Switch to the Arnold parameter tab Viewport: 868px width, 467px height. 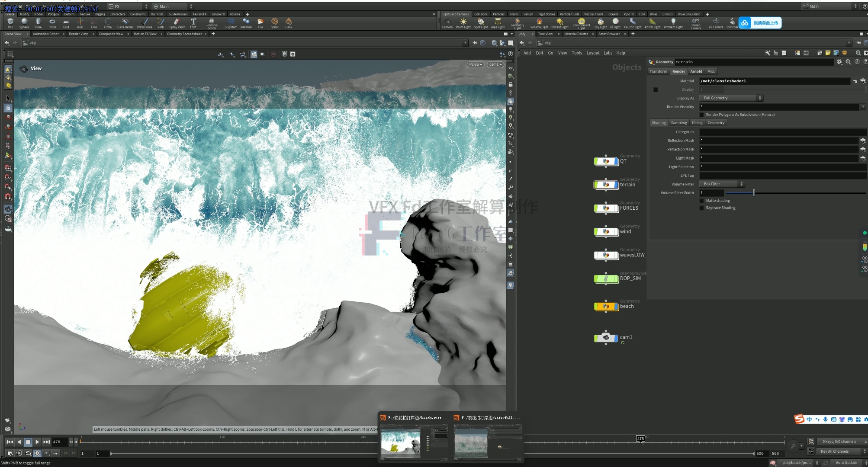click(696, 71)
